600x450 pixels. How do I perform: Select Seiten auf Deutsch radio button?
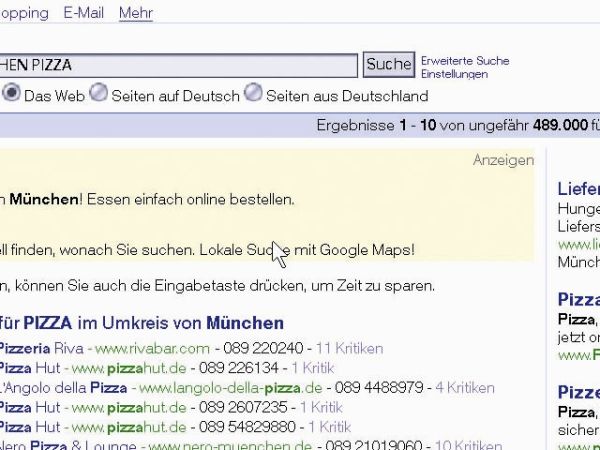point(98,92)
